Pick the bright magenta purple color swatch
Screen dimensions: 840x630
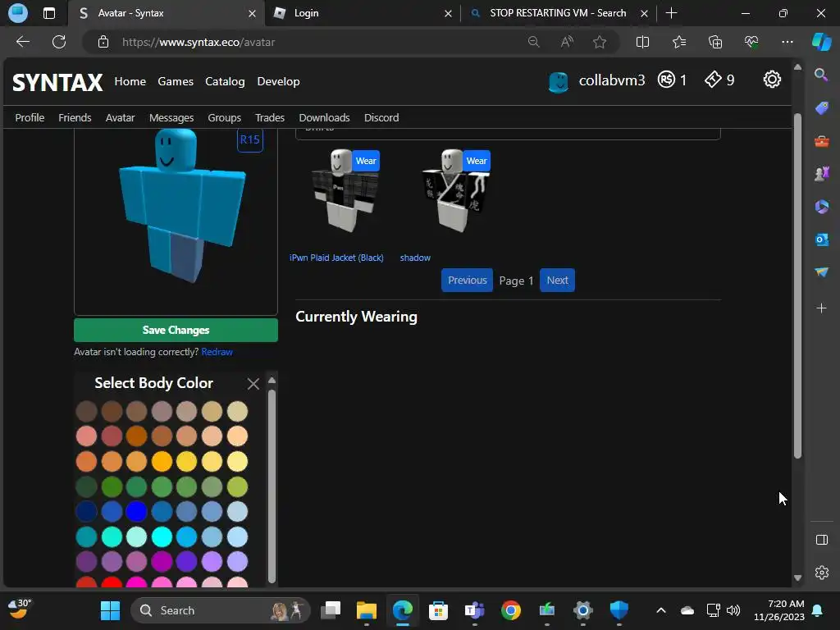point(162,561)
